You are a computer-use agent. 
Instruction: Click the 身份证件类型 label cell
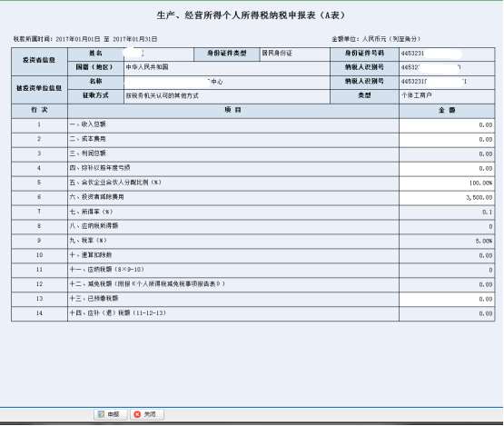point(227,54)
